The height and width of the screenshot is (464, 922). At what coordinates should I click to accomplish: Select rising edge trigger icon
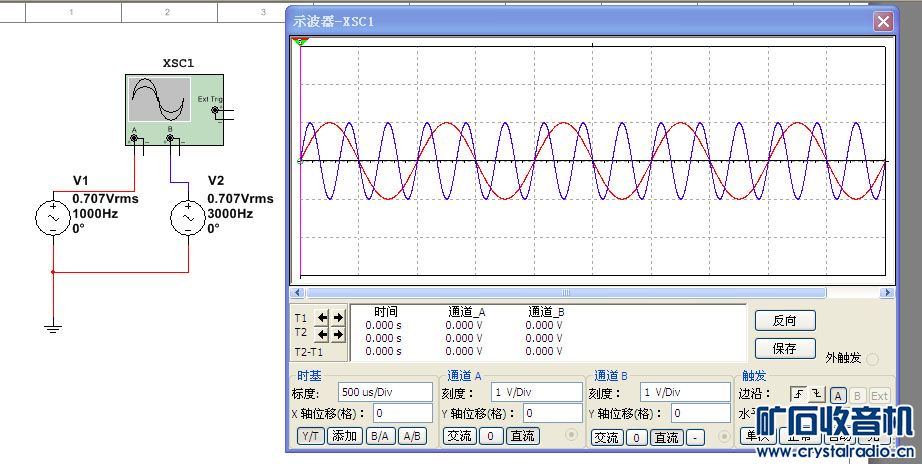click(x=798, y=395)
